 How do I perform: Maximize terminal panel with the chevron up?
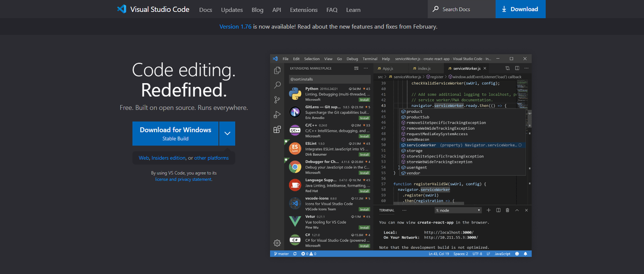pos(516,210)
